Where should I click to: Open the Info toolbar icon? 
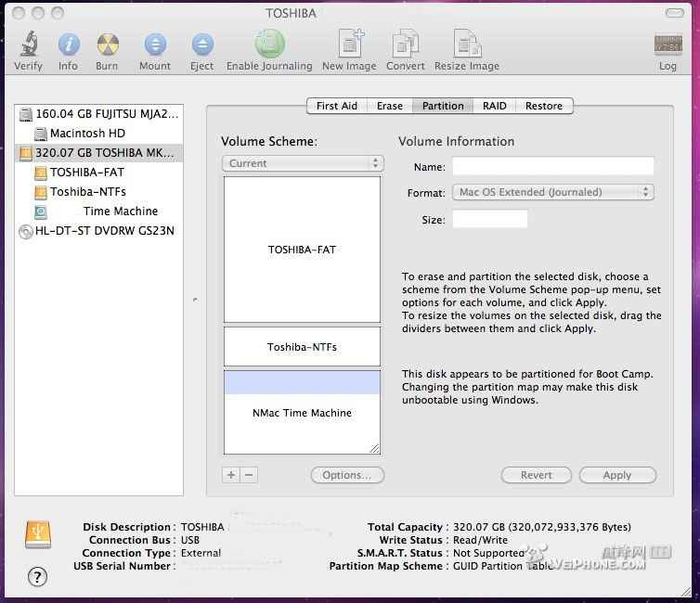68,45
